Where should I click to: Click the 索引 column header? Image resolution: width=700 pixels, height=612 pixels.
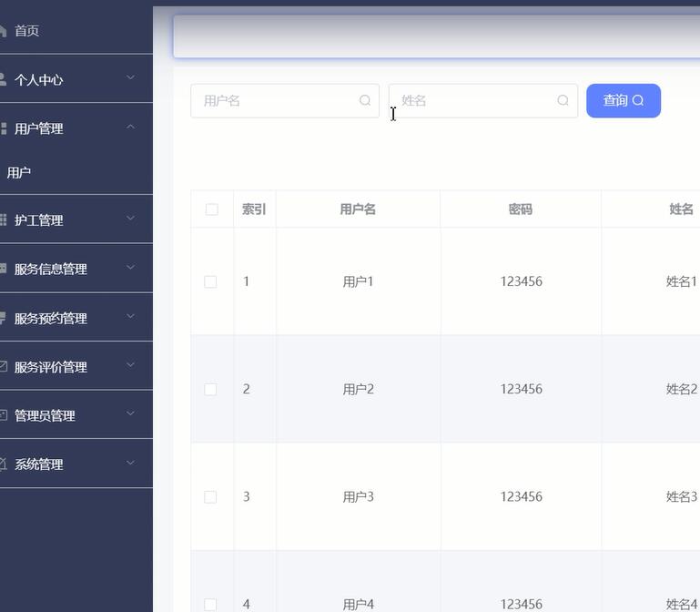coord(254,209)
